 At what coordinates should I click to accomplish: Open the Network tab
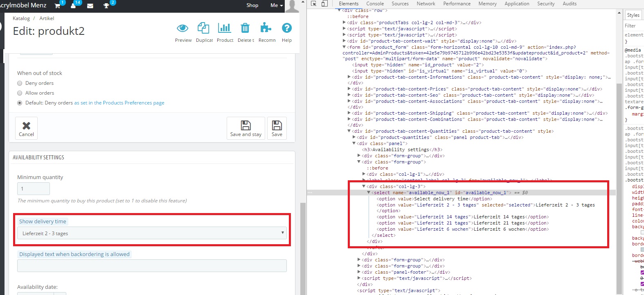click(426, 4)
